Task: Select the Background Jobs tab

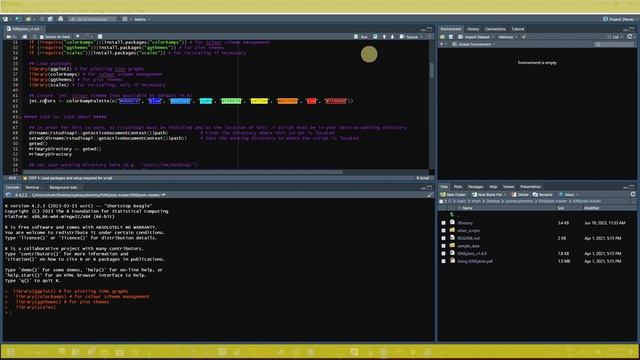Action: pos(63,187)
